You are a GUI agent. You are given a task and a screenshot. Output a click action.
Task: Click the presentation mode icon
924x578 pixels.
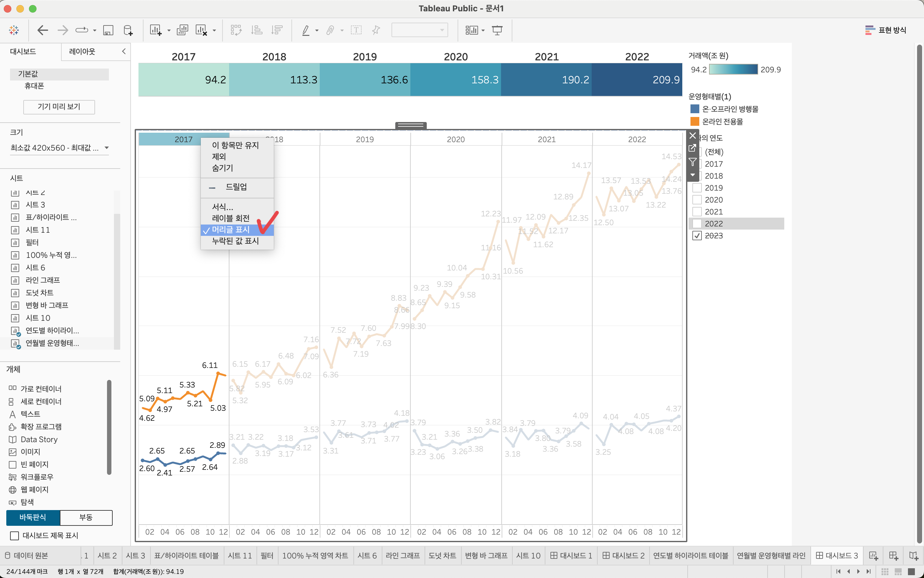coord(497,30)
